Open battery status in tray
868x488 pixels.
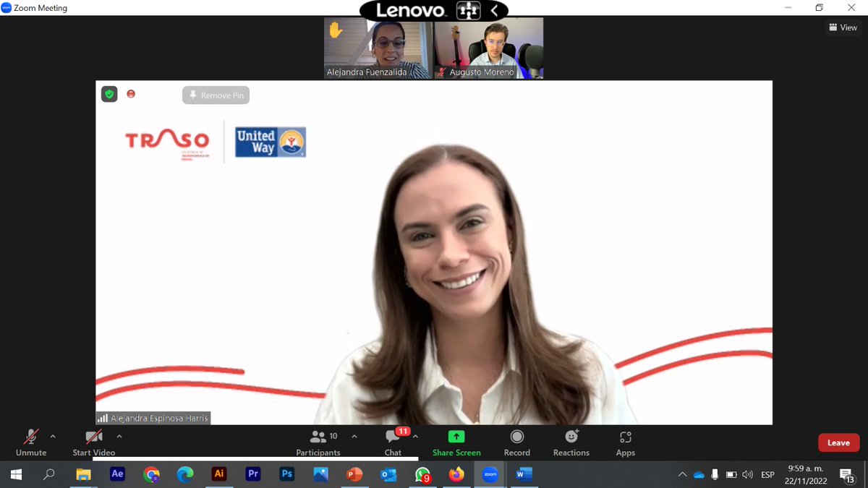pos(731,474)
